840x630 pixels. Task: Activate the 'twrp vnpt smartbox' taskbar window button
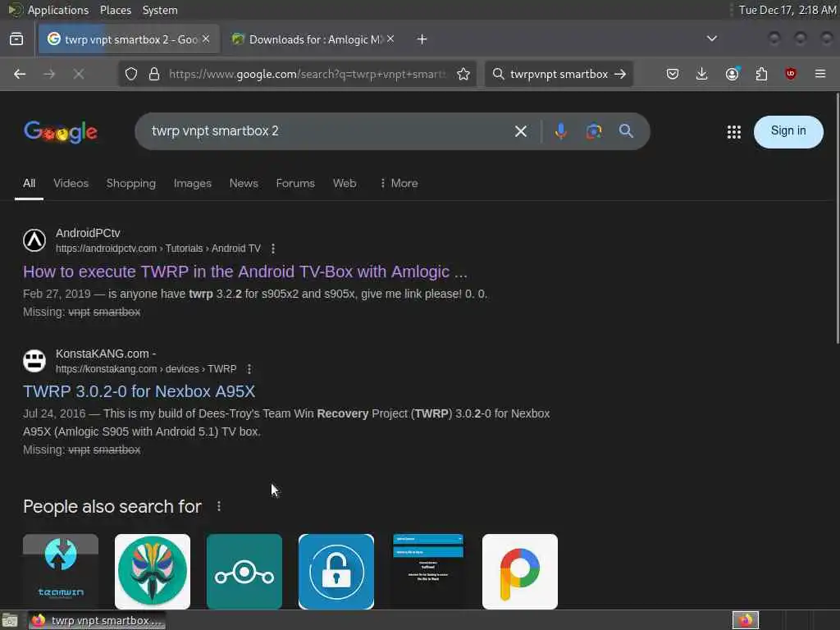pos(97,620)
